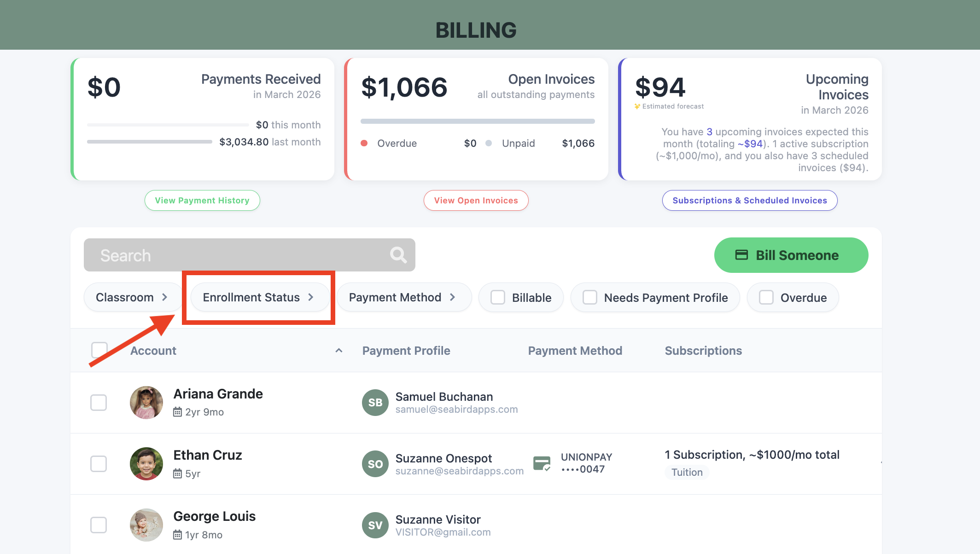This screenshot has height=554, width=980.
Task: Click the Bill Someone button
Action: click(791, 255)
